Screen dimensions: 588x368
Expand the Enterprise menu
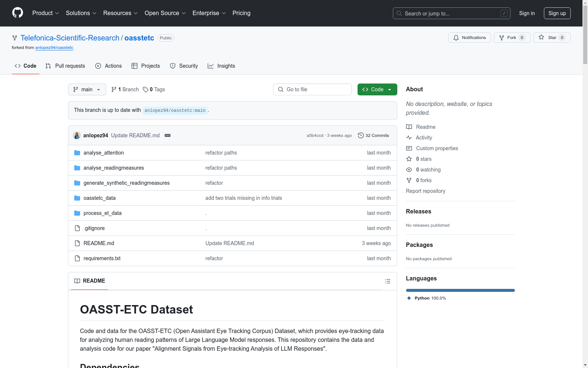pos(209,13)
